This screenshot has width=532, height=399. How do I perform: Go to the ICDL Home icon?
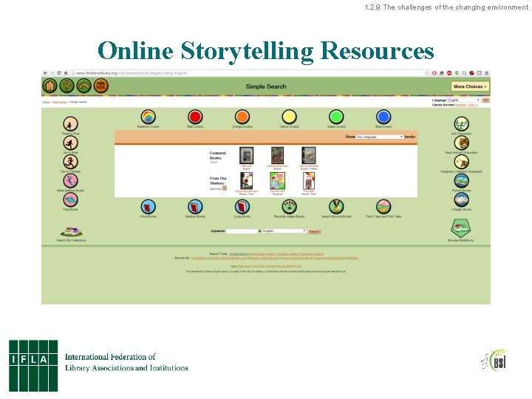tap(50, 86)
